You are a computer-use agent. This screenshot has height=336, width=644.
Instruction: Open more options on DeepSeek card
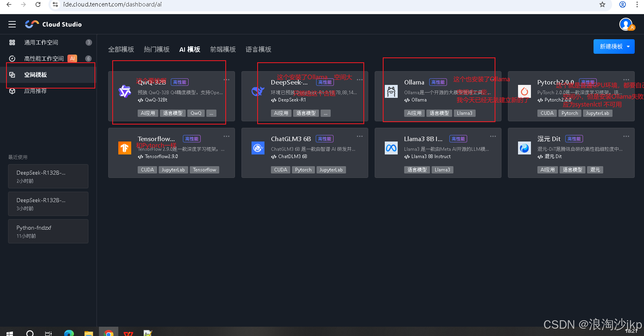(360, 80)
